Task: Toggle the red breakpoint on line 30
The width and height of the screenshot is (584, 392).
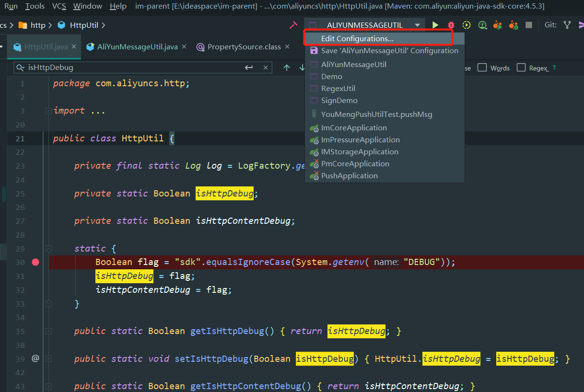Action: pos(35,262)
